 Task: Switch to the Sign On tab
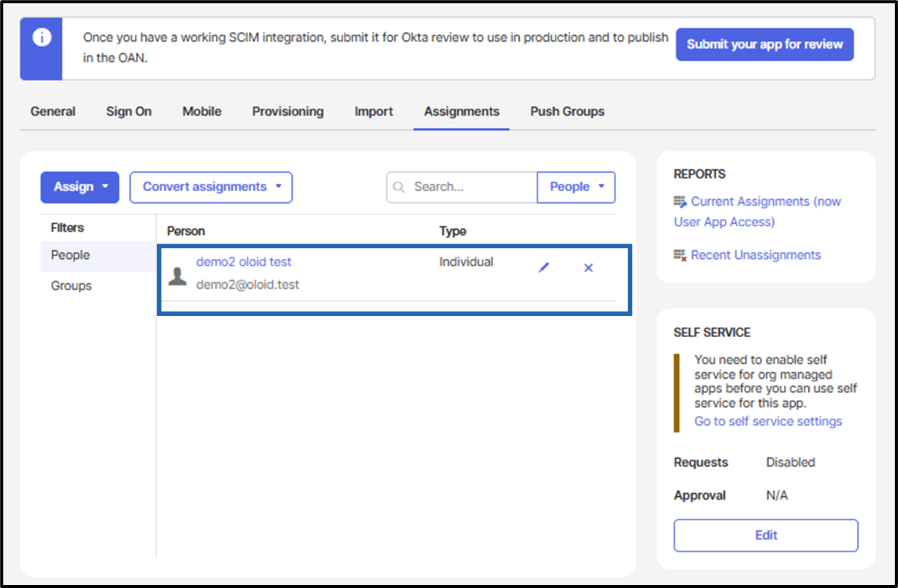point(128,112)
